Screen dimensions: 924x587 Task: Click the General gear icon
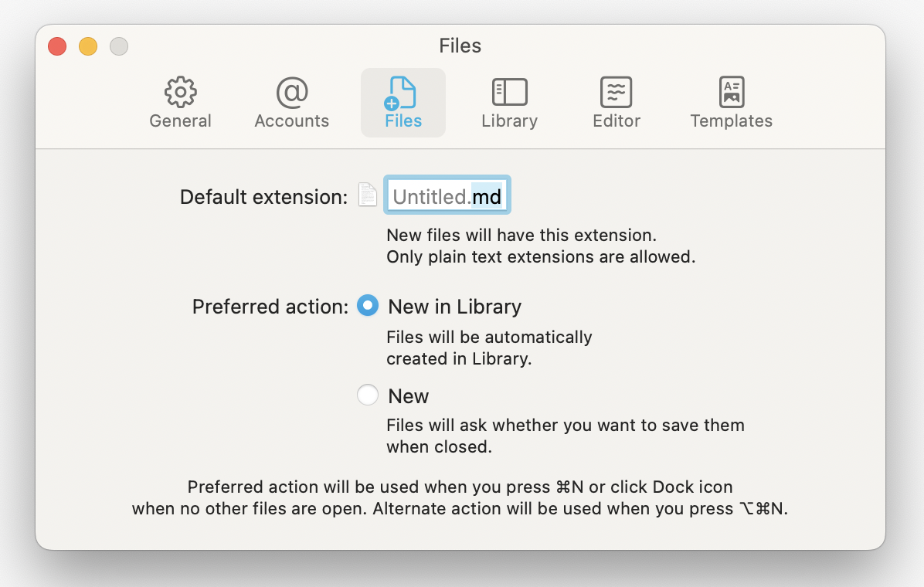[181, 92]
